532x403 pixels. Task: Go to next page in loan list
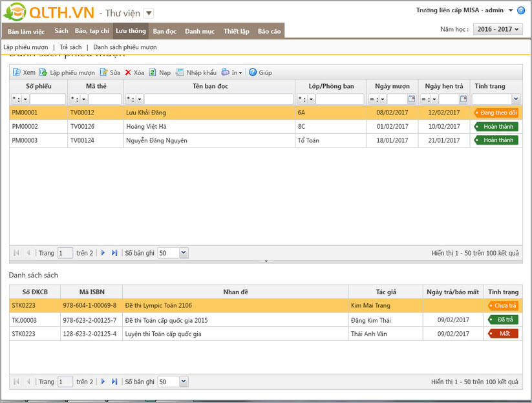[103, 253]
